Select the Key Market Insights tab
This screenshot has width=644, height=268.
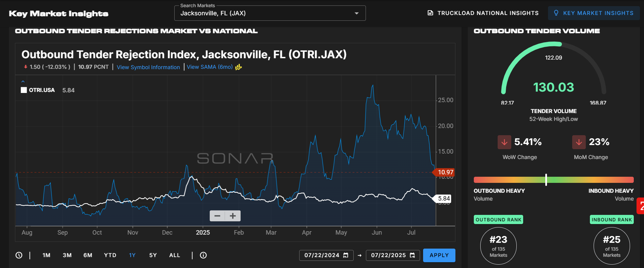pos(594,13)
